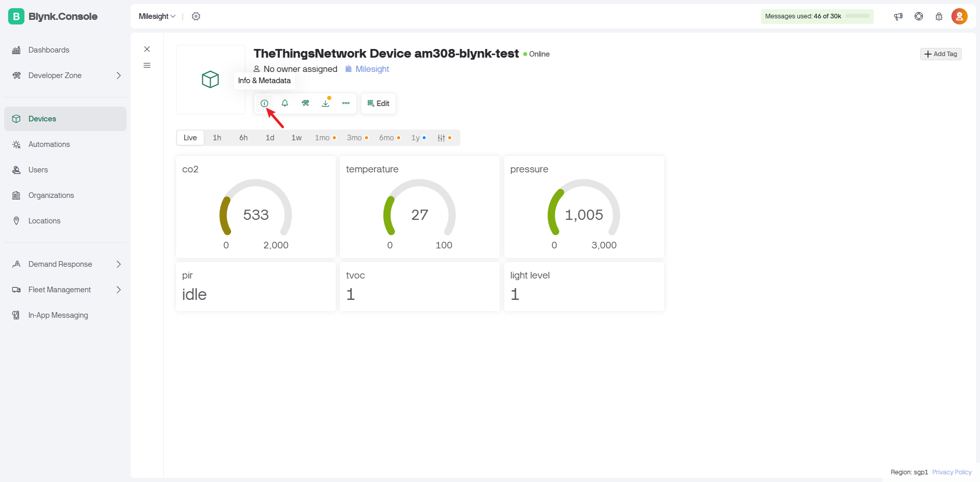Viewport: 980px width, 482px height.
Task: Open announcements megaphone icon
Action: pos(898,16)
